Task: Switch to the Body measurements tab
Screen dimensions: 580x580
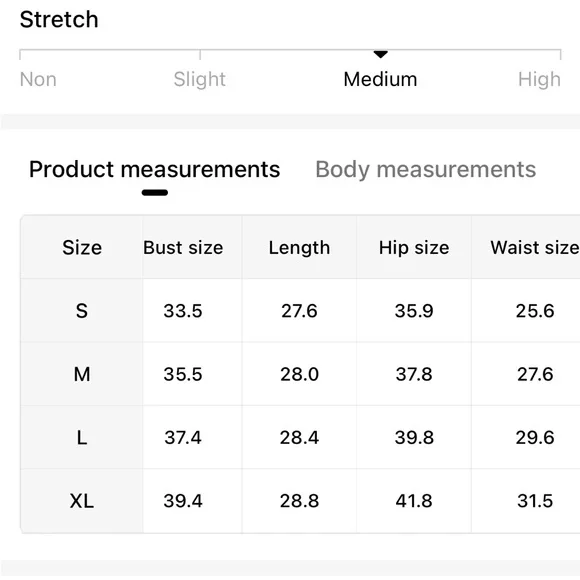Action: [x=425, y=170]
